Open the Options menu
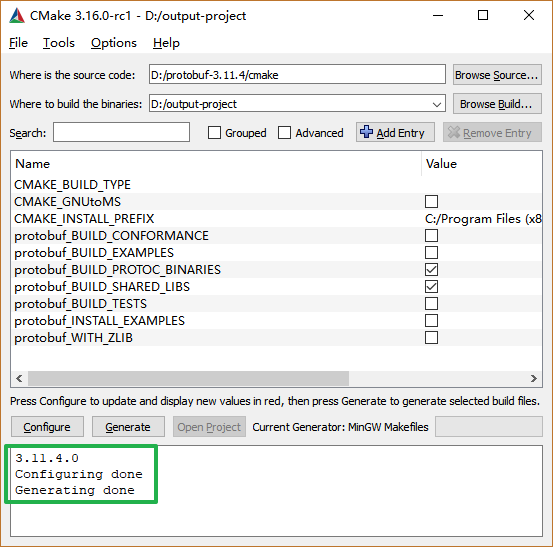553x547 pixels. pos(114,43)
